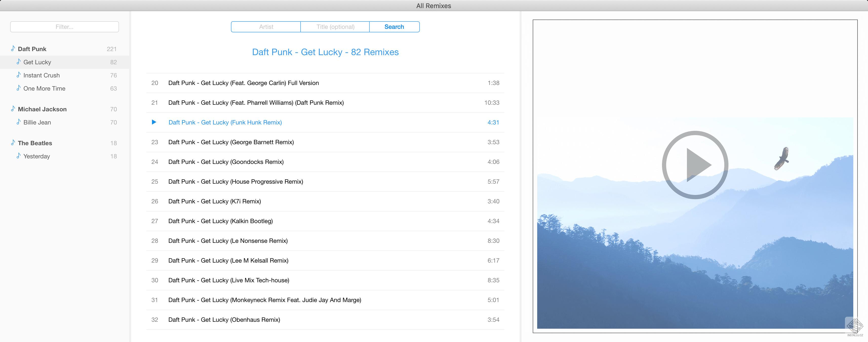This screenshot has width=868, height=342.
Task: Click the music note icon beside Instant Crush
Action: [x=18, y=75]
